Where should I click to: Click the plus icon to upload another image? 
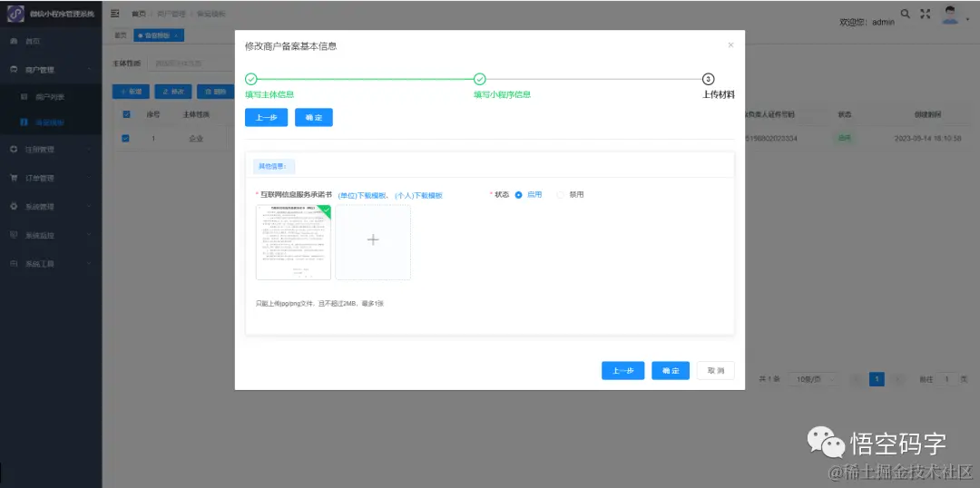[373, 240]
